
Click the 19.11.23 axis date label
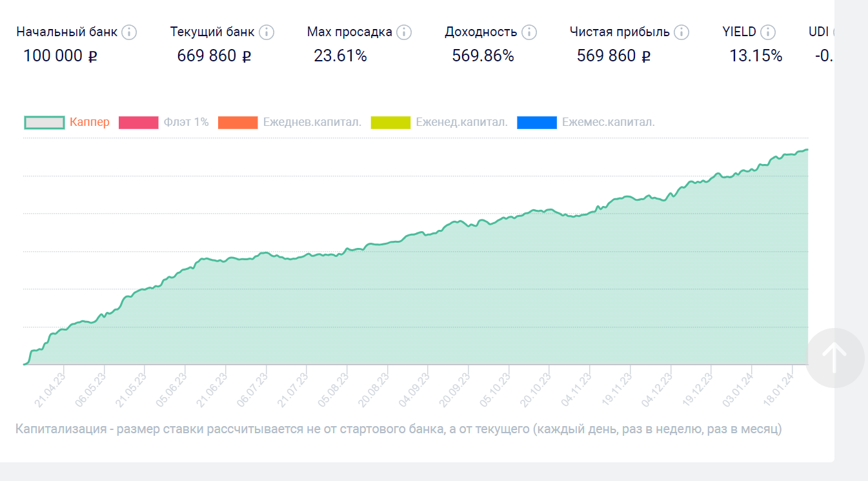[616, 389]
